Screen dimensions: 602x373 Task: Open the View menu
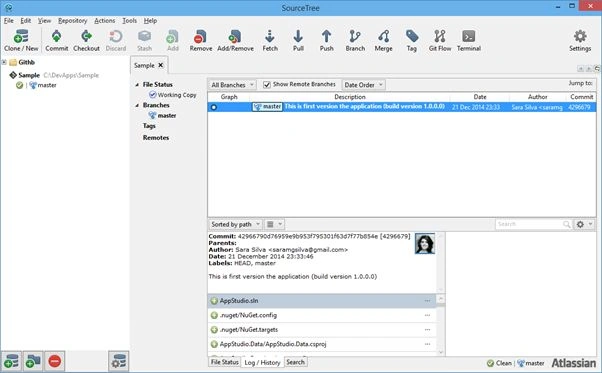pyautogui.click(x=45, y=21)
